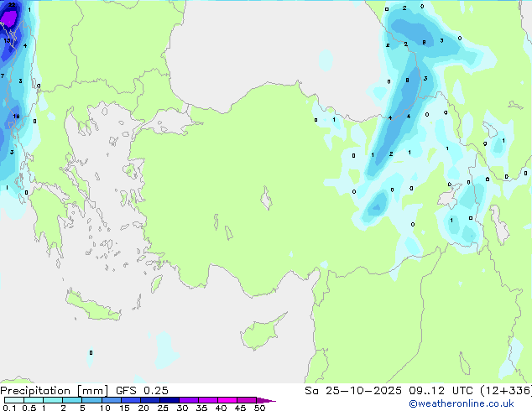Screen dimensions: 532x411
Task: Select the 15–20 mm legend color swatch
Action: click(131, 400)
